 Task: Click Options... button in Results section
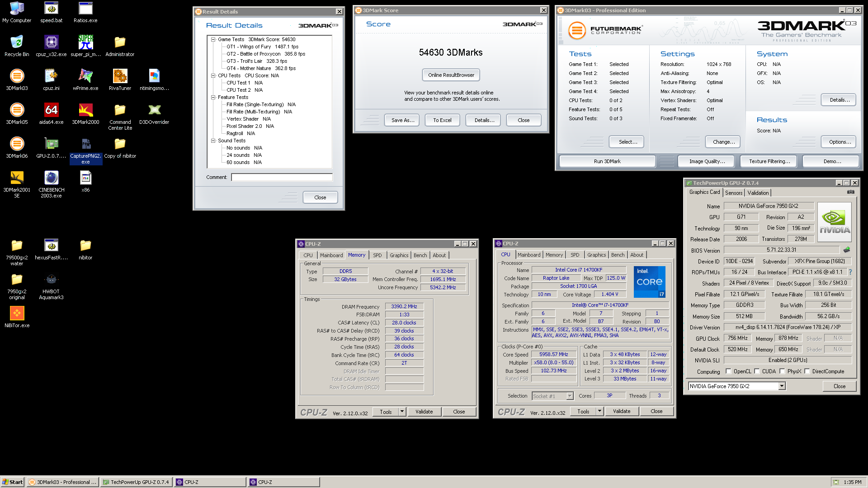(x=839, y=142)
